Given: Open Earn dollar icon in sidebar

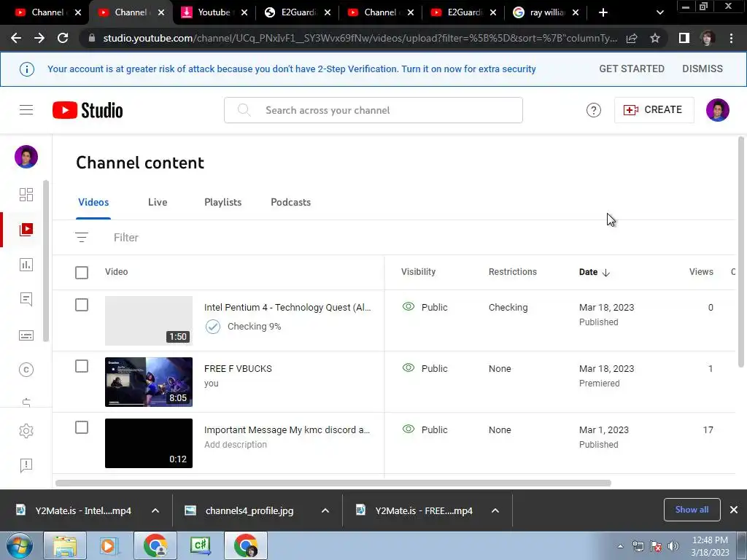Looking at the screenshot, I should coord(26,402).
